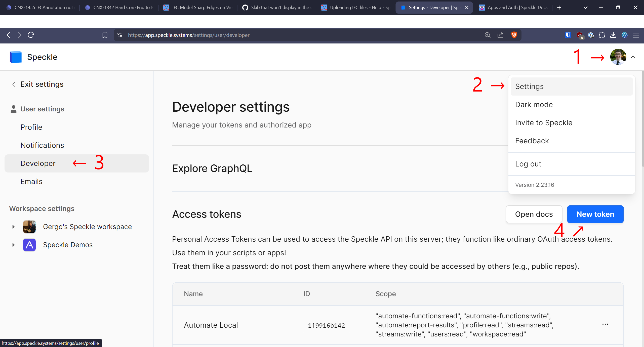644x347 pixels.
Task: Click Exit settings link
Action: click(x=38, y=84)
